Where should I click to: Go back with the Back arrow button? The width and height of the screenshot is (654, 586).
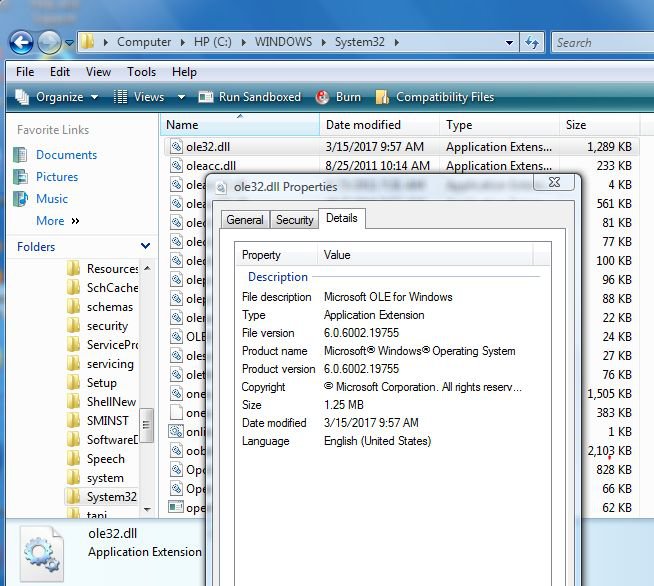coord(21,43)
